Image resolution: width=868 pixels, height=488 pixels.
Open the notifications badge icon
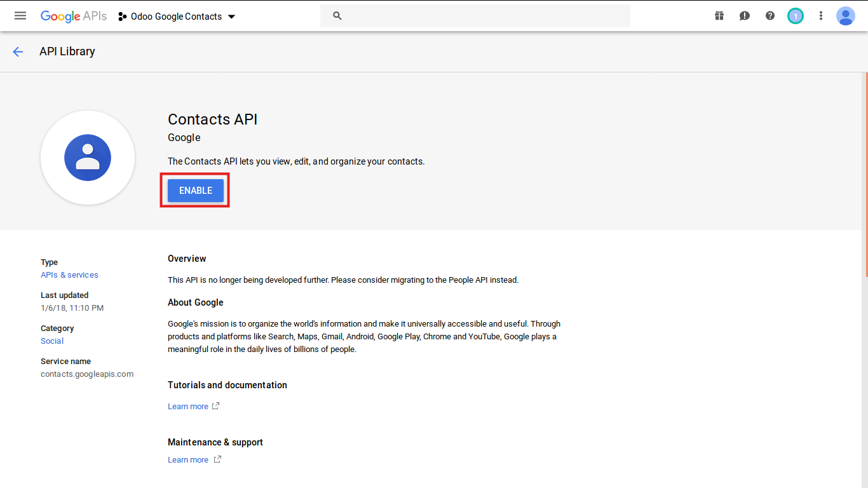point(795,16)
